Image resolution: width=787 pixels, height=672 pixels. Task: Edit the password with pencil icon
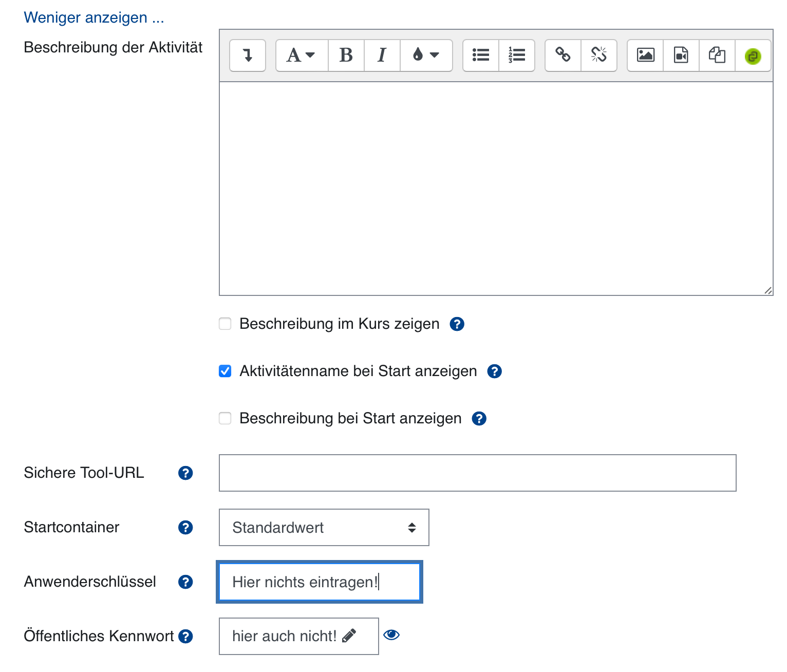(x=349, y=636)
